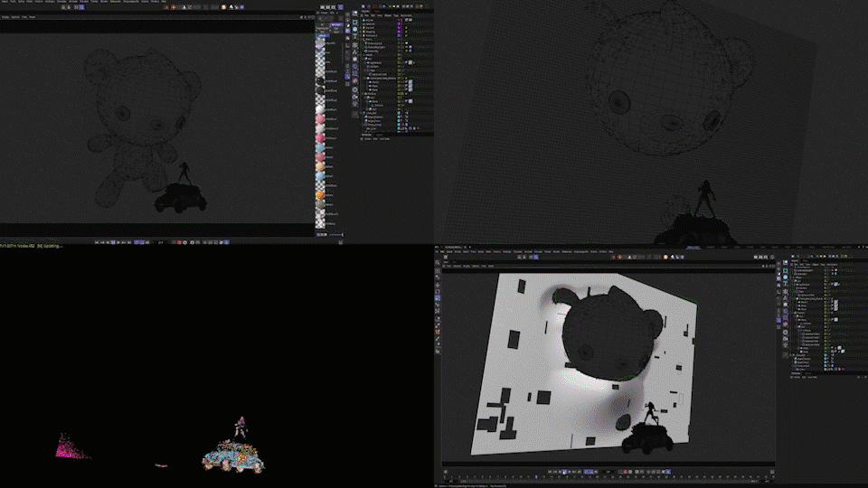Image resolution: width=868 pixels, height=488 pixels.
Task: Go to end frame in top-left playback bar
Action: [129, 242]
